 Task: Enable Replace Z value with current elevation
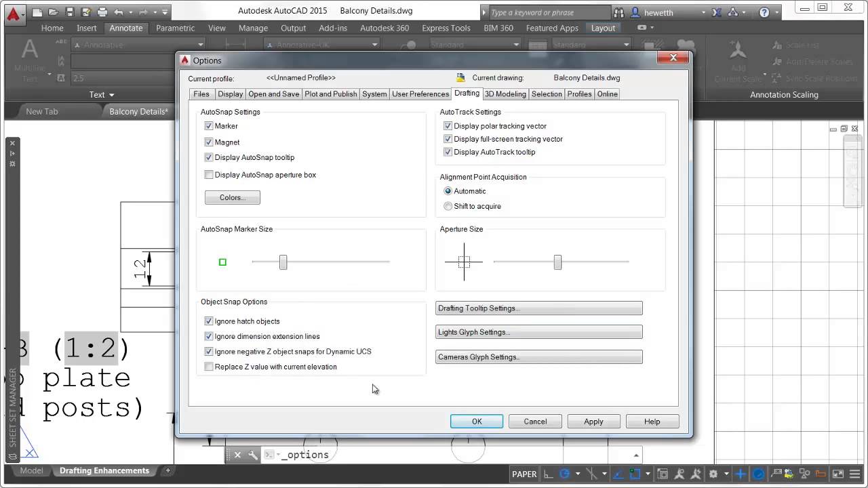(209, 367)
